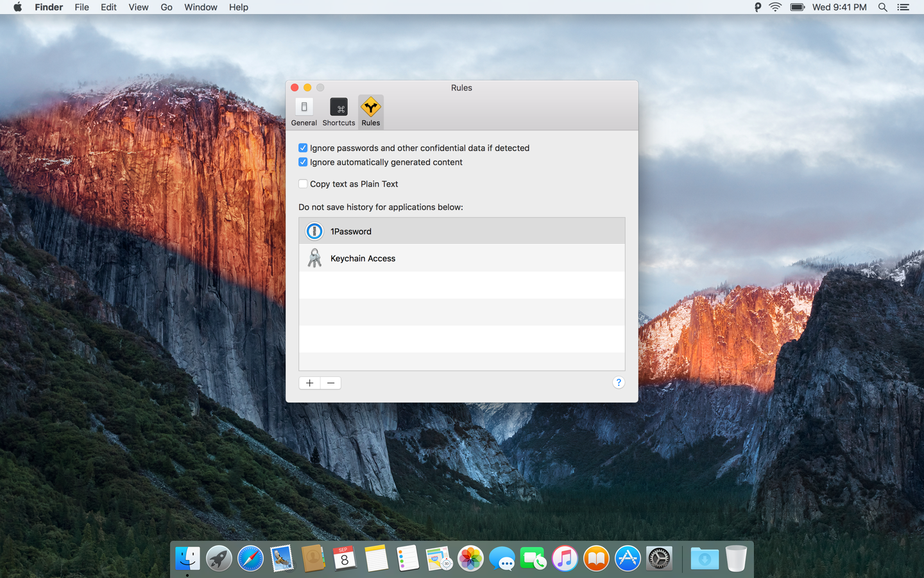
Task: Open the Window menu
Action: coord(200,7)
